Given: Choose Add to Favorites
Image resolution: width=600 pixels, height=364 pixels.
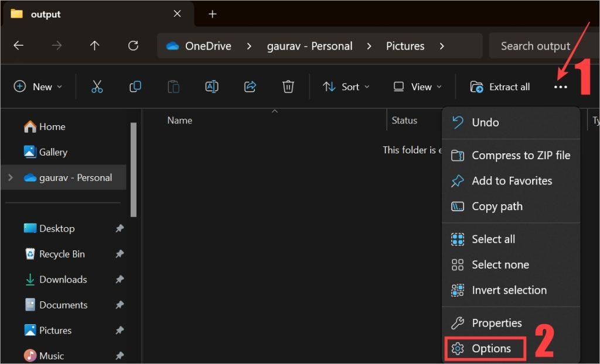Looking at the screenshot, I should (x=511, y=181).
